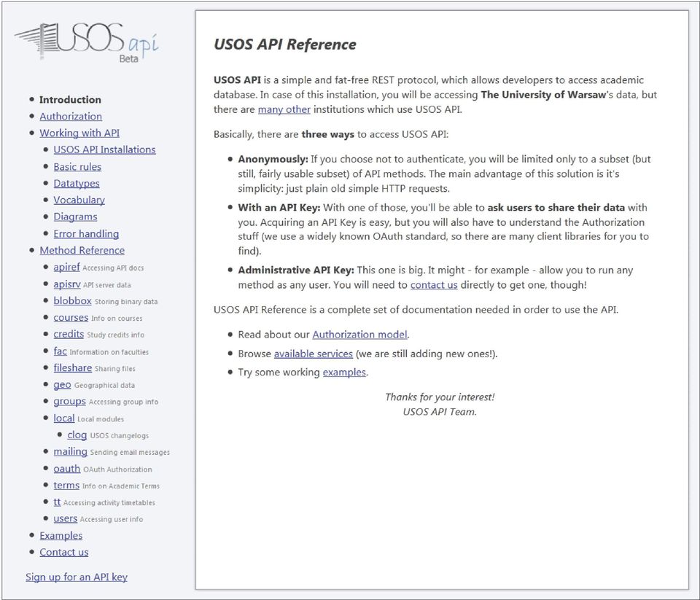
Task: Open the Method Reference section
Action: point(82,251)
